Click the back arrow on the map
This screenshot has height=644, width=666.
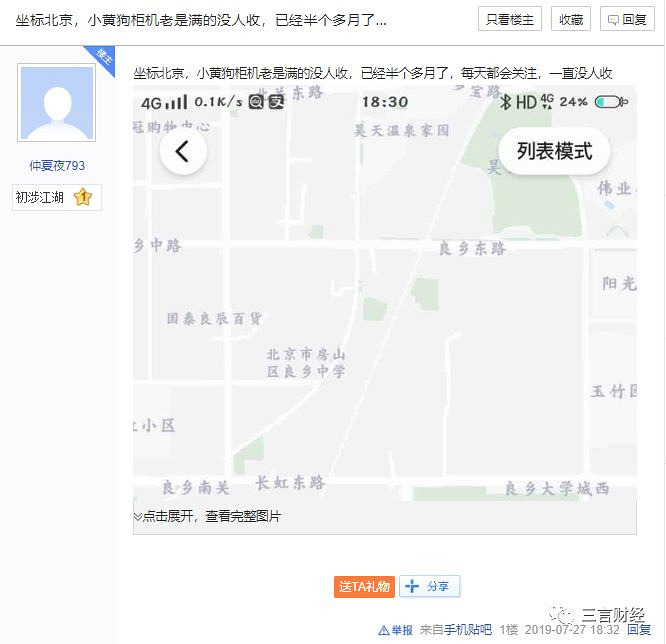pos(183,151)
